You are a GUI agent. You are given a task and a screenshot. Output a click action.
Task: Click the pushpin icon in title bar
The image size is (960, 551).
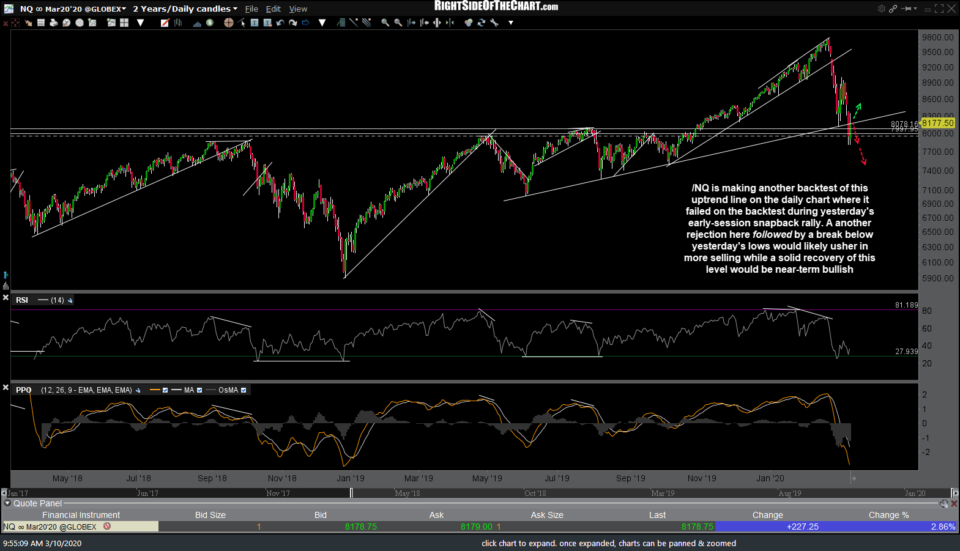tap(907, 9)
